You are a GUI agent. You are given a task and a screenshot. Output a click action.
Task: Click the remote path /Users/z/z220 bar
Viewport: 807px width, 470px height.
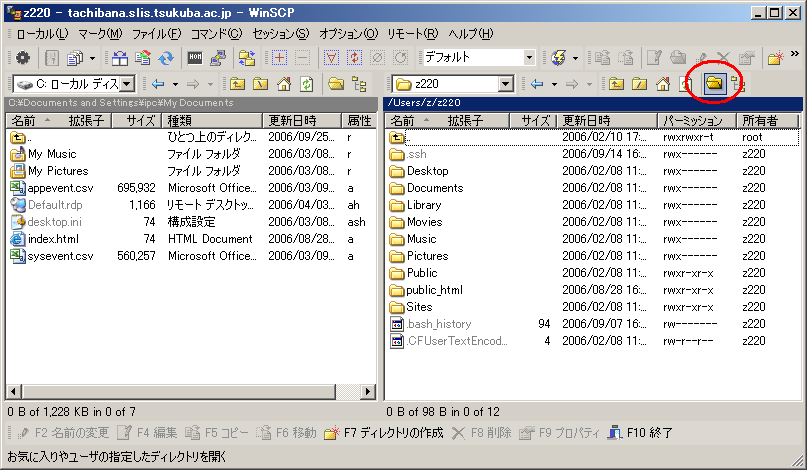(x=593, y=103)
